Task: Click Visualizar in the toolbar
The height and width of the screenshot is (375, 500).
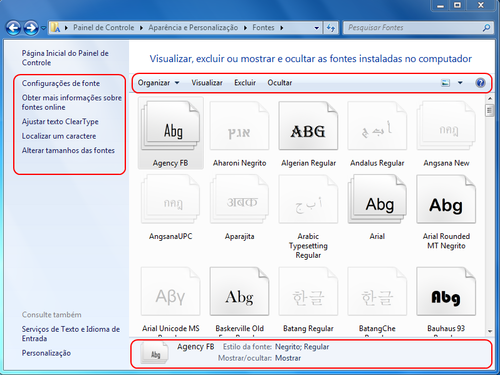Action: tap(207, 83)
